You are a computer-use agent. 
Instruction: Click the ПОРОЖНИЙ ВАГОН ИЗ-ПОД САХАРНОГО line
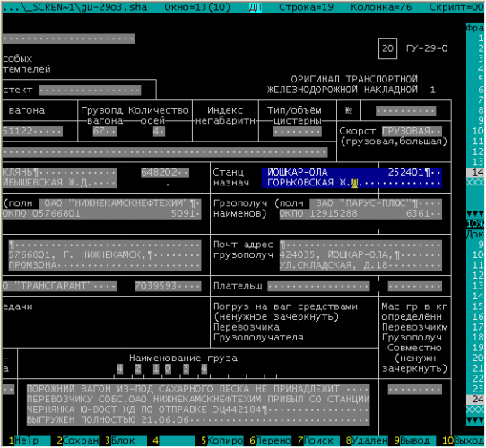[x=198, y=389]
